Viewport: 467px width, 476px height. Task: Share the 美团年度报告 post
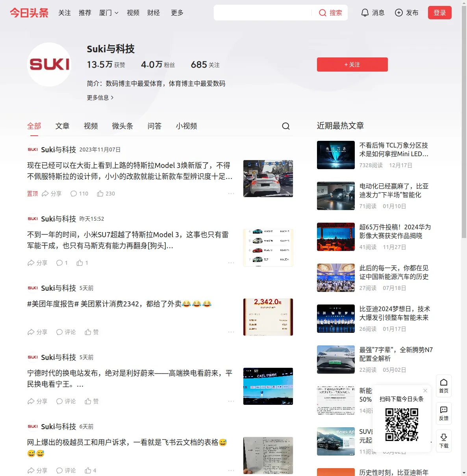37,332
